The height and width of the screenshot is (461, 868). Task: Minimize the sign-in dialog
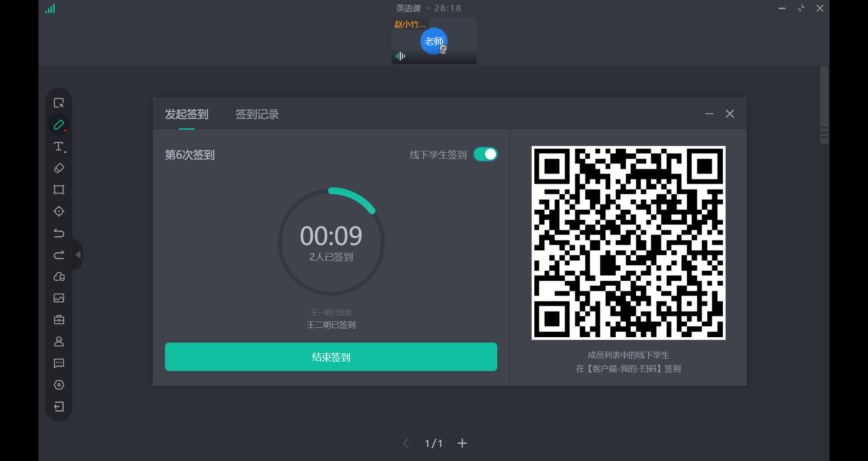(x=709, y=114)
